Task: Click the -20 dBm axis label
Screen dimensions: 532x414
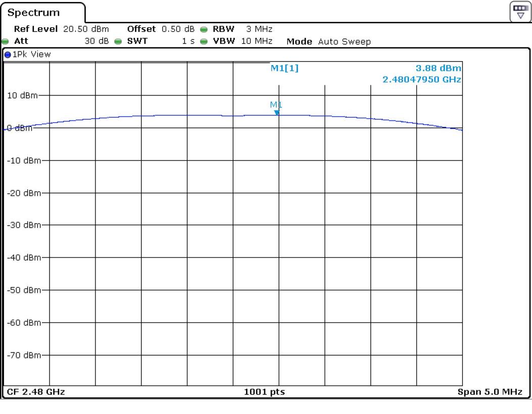Action: pos(24,193)
